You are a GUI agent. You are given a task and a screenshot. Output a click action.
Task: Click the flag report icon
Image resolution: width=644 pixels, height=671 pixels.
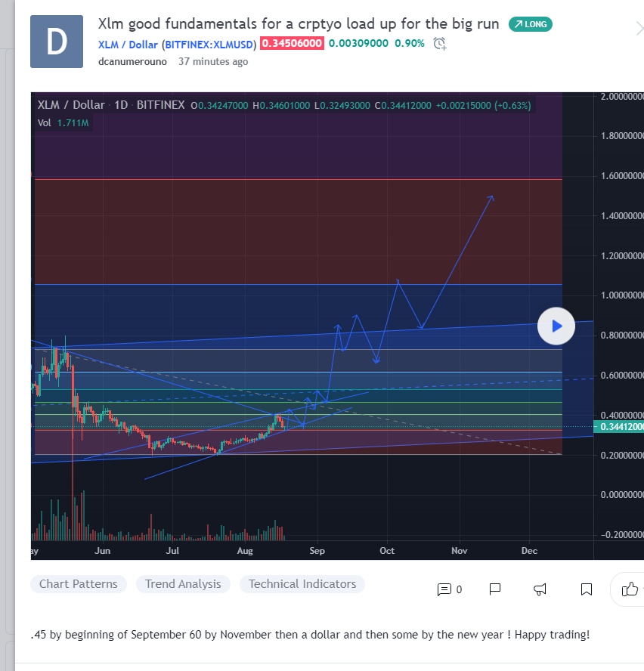(x=495, y=589)
